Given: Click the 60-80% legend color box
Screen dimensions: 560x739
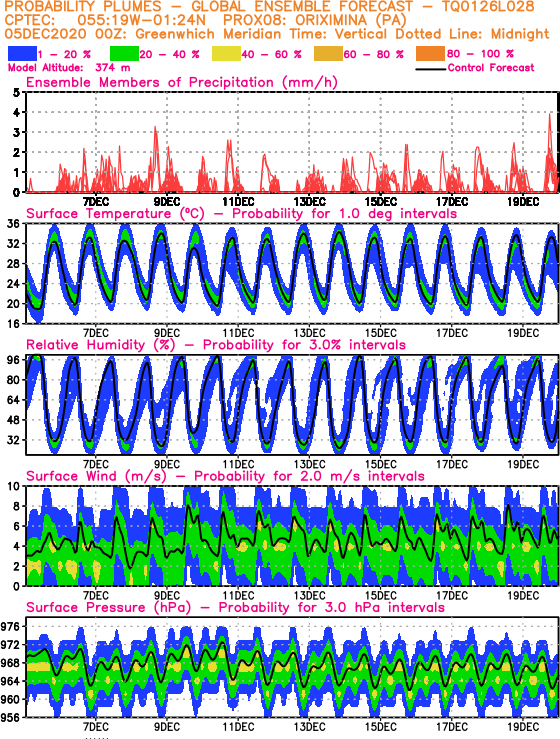Looking at the screenshot, I should (329, 53).
